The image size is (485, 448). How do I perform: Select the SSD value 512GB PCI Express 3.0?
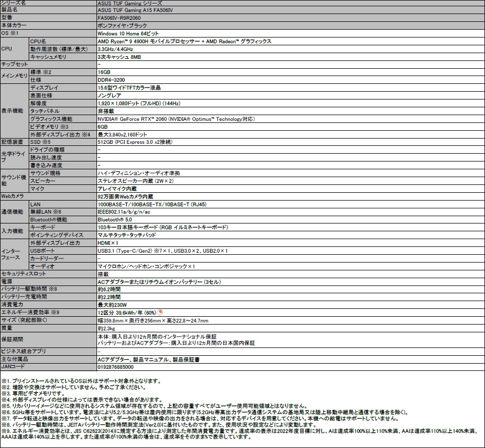(x=135, y=142)
